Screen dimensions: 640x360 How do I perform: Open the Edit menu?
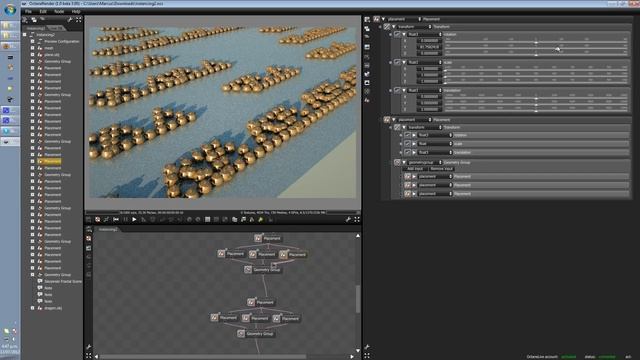(43, 11)
